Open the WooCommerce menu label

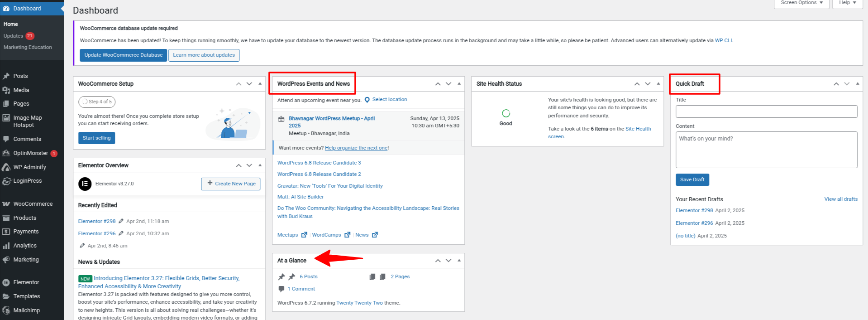point(33,204)
